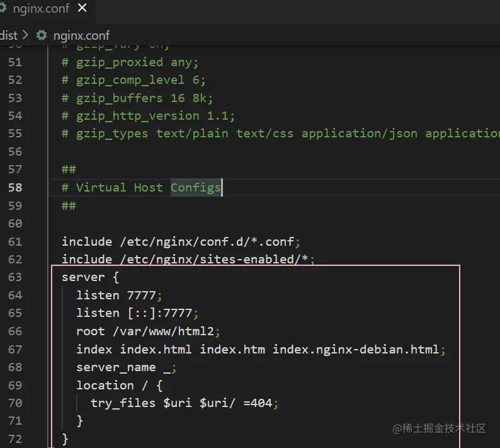Image resolution: width=500 pixels, height=448 pixels.
Task: Click the 'try_files $uri $uri/ =404;' line
Action: pos(185,403)
